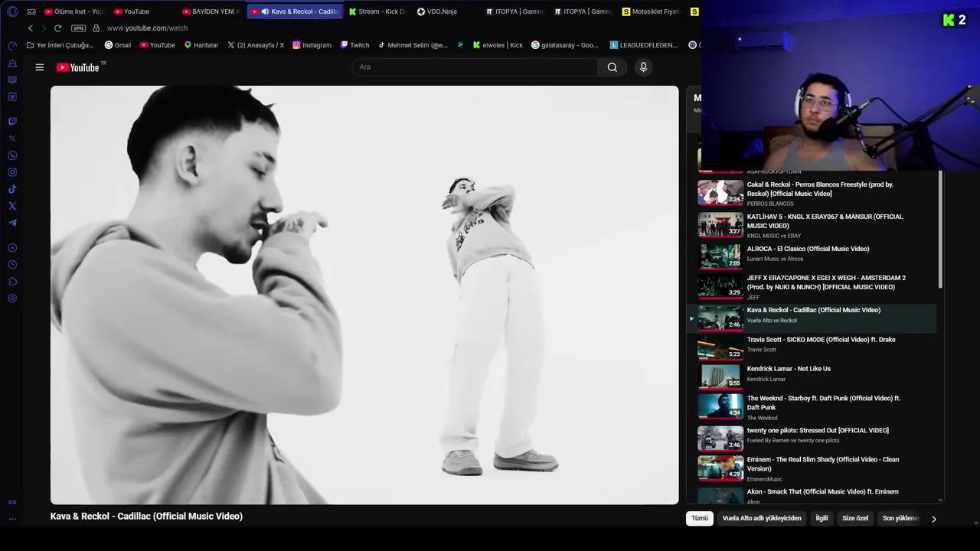
Task: Open Telegram in the sidebar
Action: click(12, 223)
